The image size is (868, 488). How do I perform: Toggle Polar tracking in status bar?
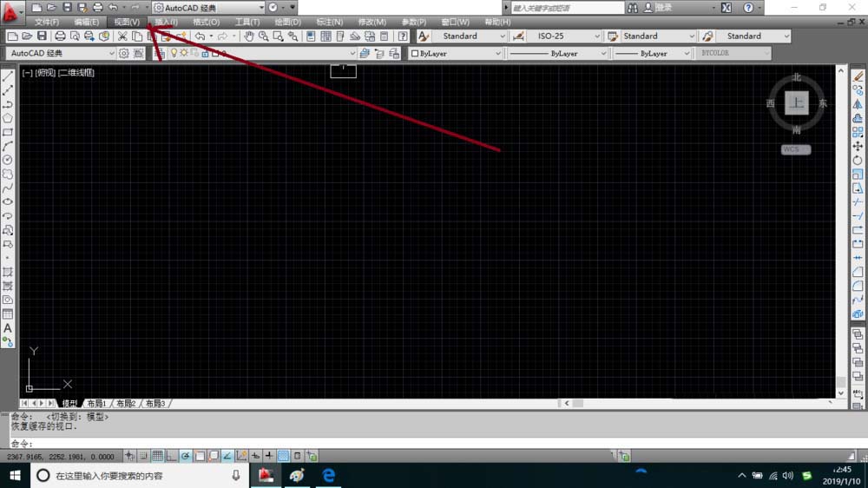pyautogui.click(x=186, y=456)
